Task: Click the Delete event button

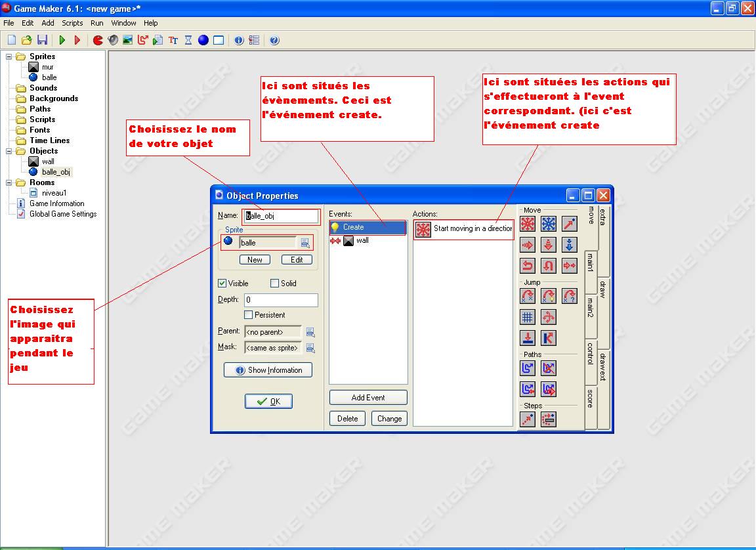Action: (348, 419)
